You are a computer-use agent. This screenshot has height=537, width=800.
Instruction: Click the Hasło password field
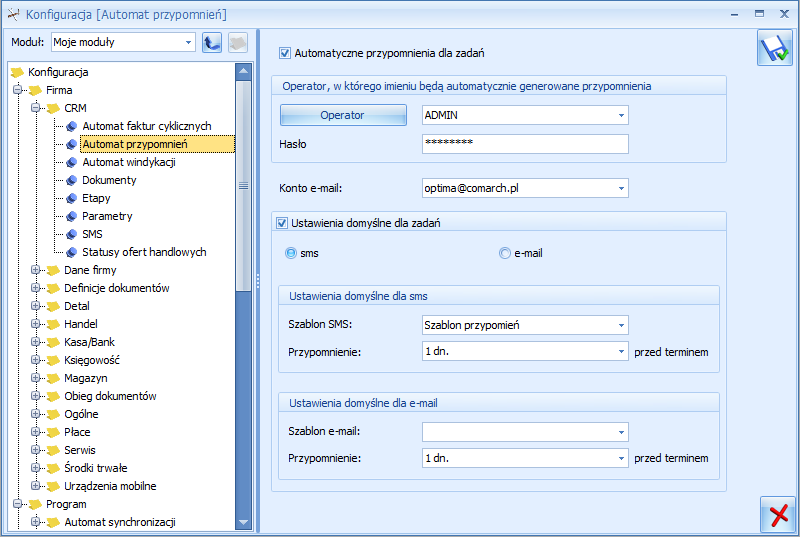pyautogui.click(x=525, y=144)
